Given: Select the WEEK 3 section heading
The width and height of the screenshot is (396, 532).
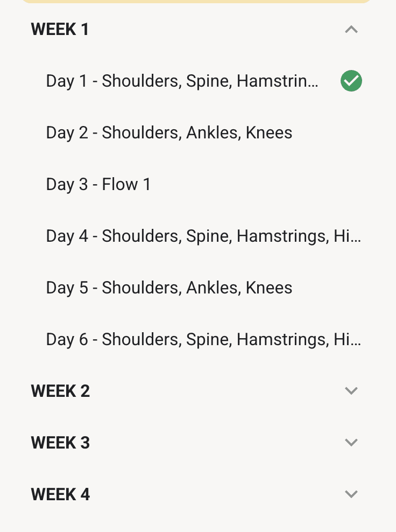Looking at the screenshot, I should pos(60,443).
